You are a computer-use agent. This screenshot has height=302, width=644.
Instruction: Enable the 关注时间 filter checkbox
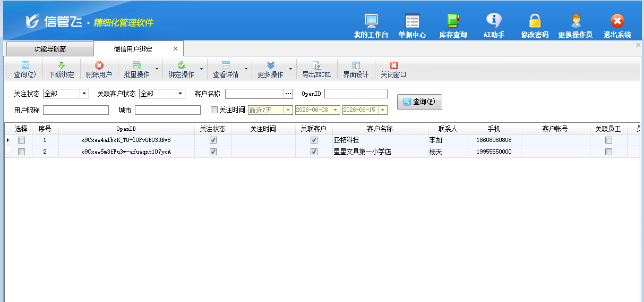tap(214, 110)
